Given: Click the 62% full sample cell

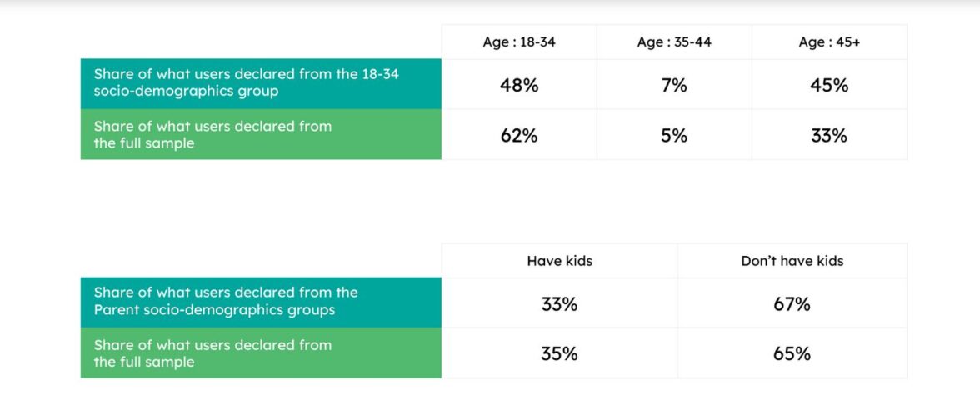Looking at the screenshot, I should (x=519, y=135).
